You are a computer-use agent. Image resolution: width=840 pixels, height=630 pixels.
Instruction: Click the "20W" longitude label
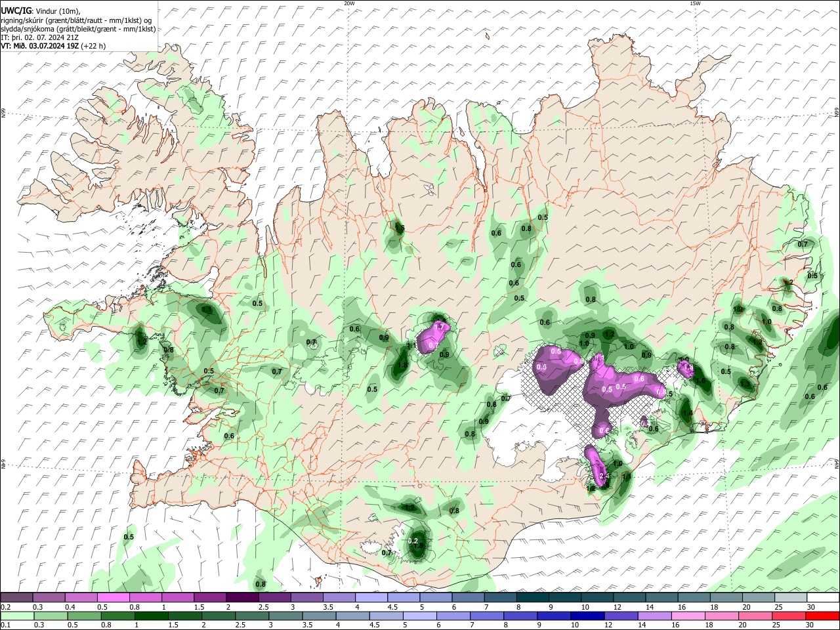tap(349, 3)
